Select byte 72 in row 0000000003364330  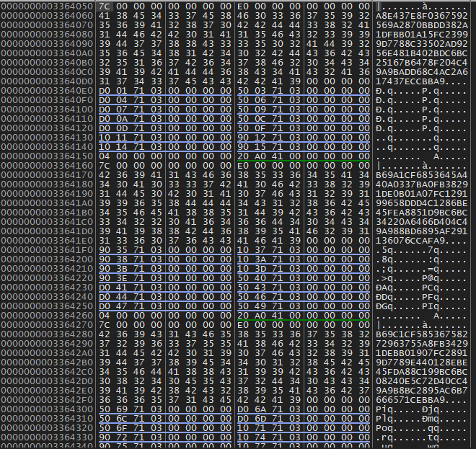click(x=122, y=437)
